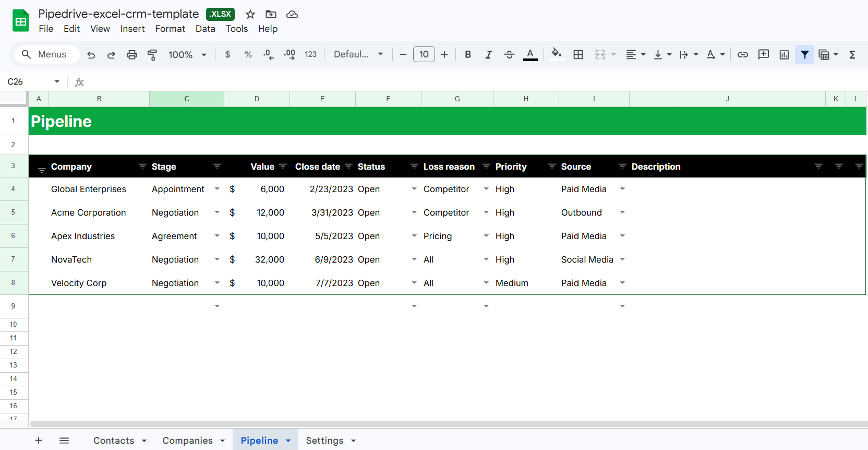
Task: Decrease font size with minus button
Action: pos(403,54)
